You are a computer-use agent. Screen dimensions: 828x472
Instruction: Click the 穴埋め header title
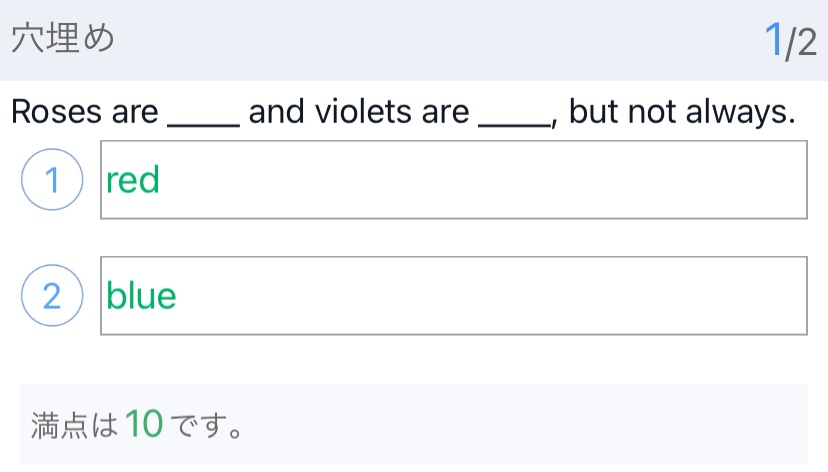(63, 40)
